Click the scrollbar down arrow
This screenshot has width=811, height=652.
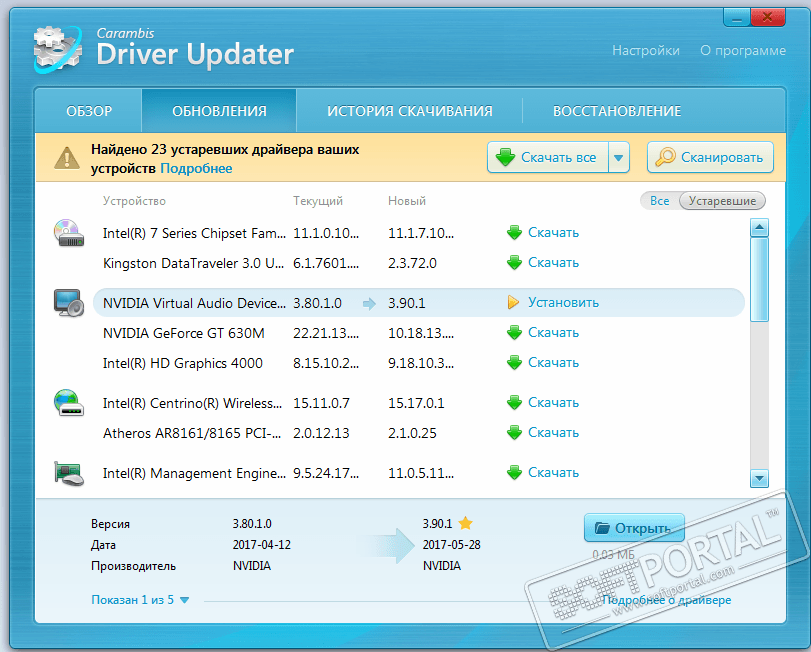click(759, 478)
